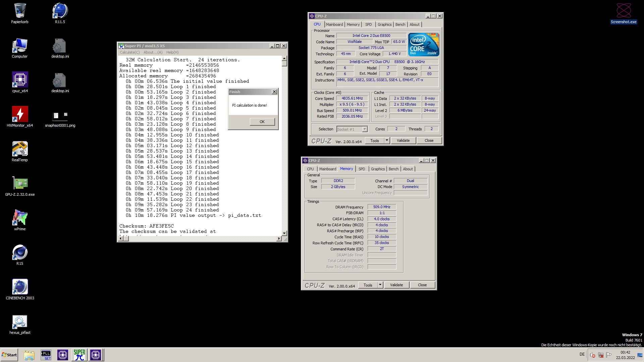Switch to the Super PI taskbar button
Viewport: 644px width, 362px height.
[79, 355]
